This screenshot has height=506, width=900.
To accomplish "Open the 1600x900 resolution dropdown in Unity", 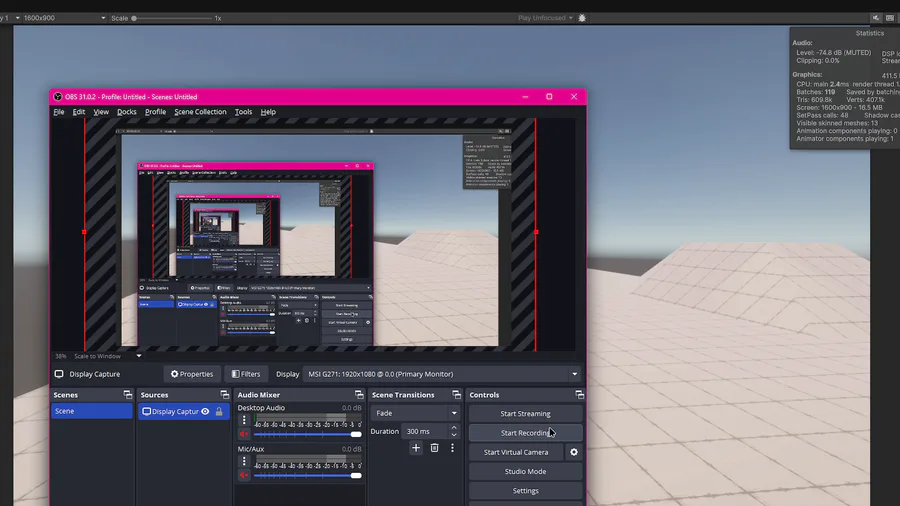I will pos(64,18).
